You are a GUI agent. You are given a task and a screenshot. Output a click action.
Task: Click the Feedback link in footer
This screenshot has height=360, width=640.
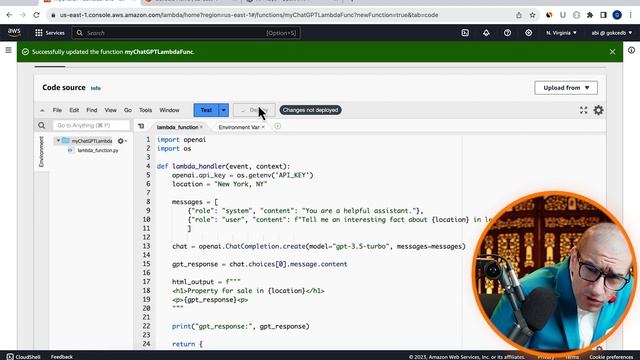[x=62, y=357]
